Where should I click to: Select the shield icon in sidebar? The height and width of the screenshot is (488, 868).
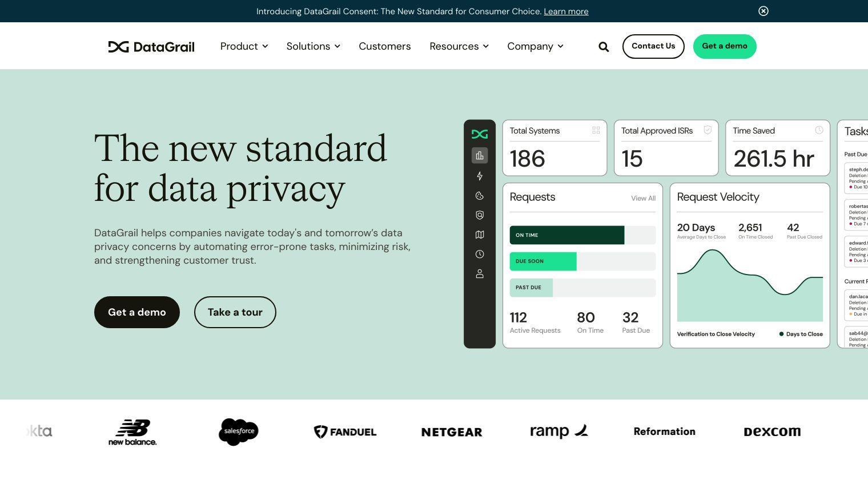[x=480, y=215]
